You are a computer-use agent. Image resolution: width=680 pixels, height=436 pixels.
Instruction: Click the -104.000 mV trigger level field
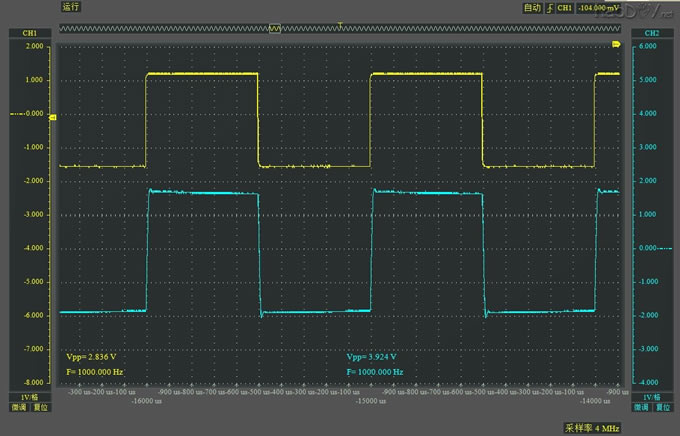click(x=599, y=7)
